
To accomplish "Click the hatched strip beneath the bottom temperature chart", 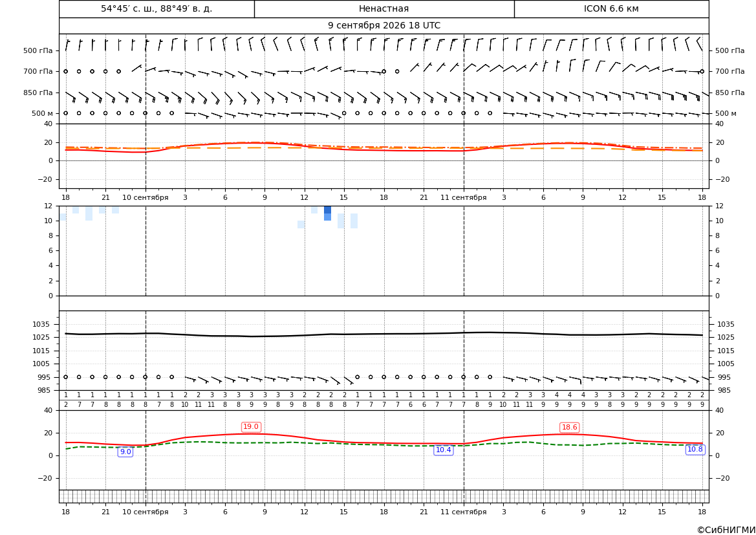I will 383,496.
